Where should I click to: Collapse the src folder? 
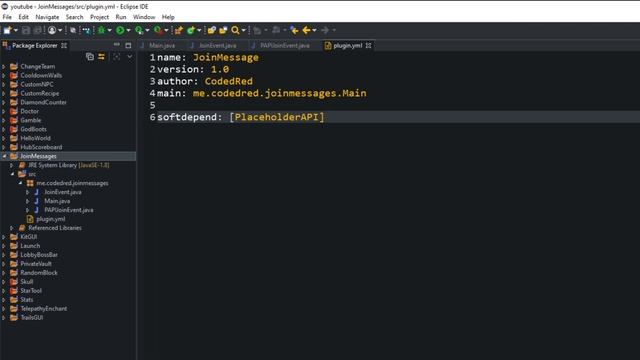tap(12, 174)
